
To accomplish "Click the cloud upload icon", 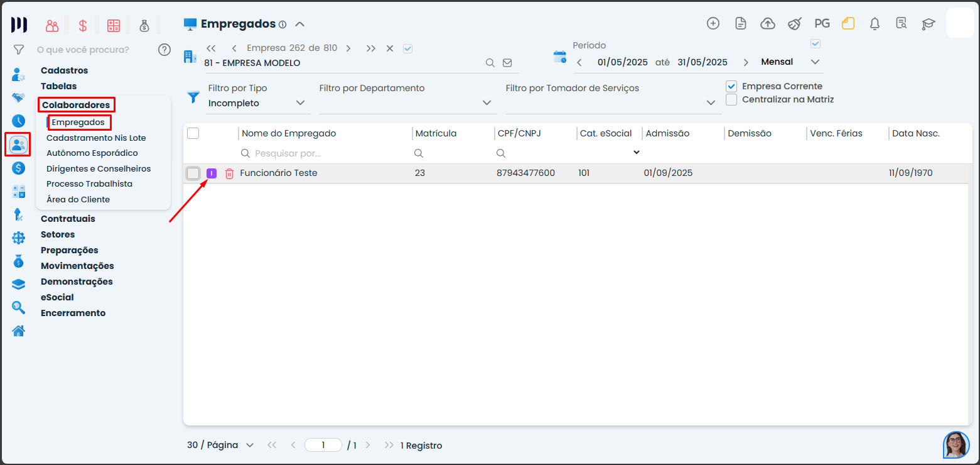I will (x=768, y=24).
